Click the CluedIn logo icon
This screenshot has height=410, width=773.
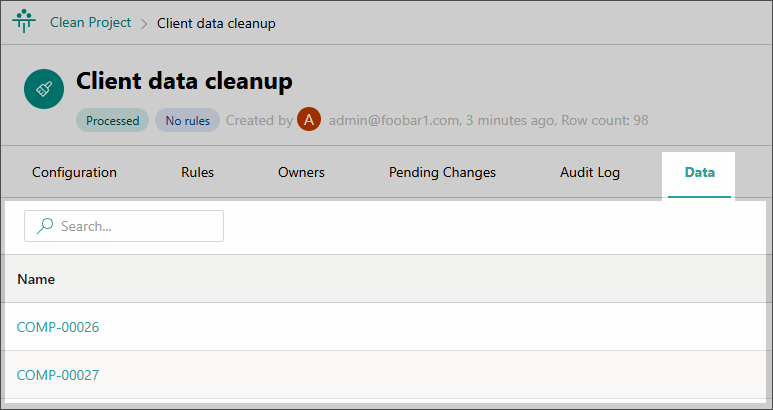tap(24, 22)
